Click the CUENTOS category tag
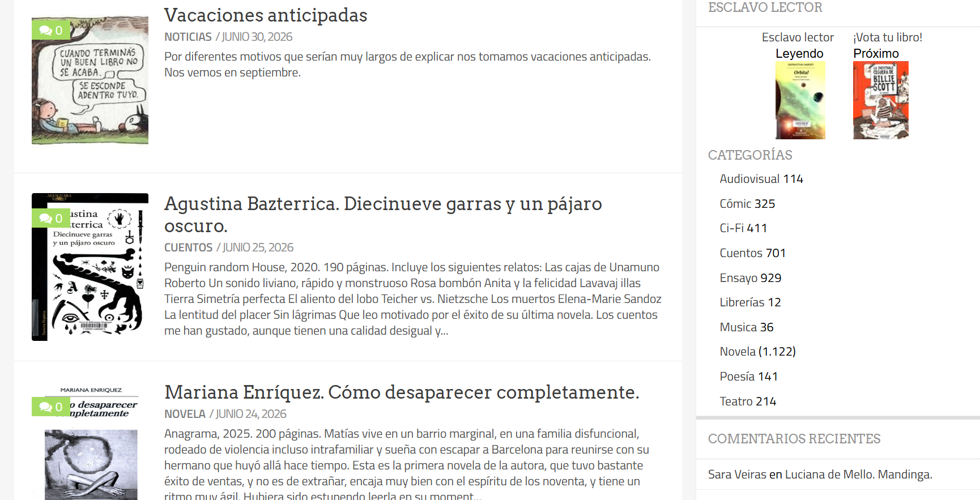Viewport: 980px width, 500px height. pyautogui.click(x=189, y=247)
